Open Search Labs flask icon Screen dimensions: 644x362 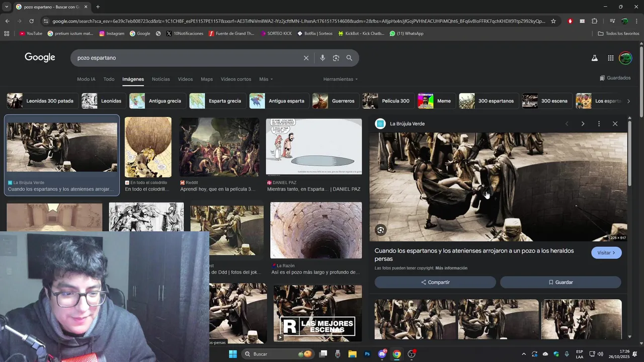595,58
